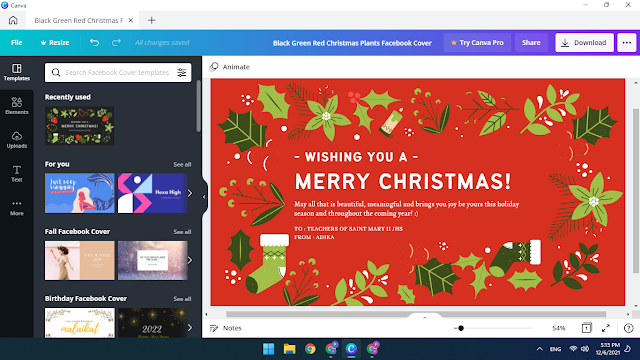
Task: Choose the mermaid summer template
Action: click(80, 193)
